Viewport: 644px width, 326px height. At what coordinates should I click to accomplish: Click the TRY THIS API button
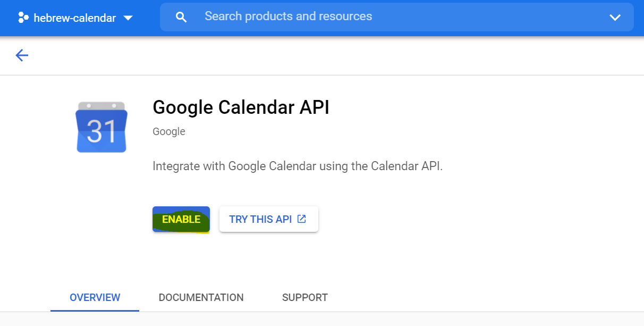268,219
